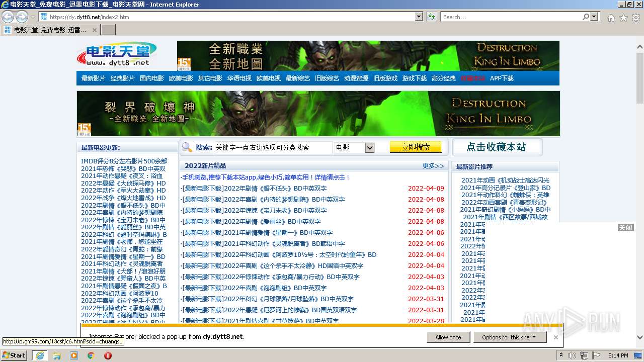The width and height of the screenshot is (644, 362).
Task: Open 2021年高分记录片《登山家》 right link
Action: 506,188
